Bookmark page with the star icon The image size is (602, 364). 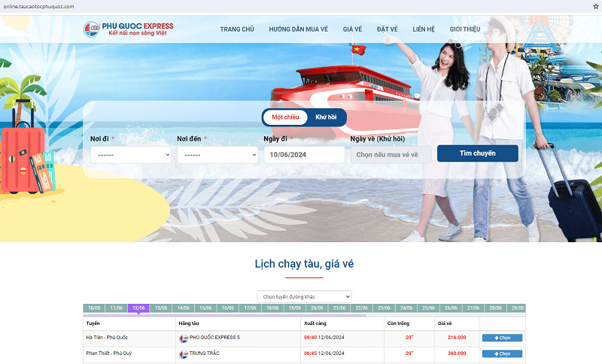click(x=595, y=6)
